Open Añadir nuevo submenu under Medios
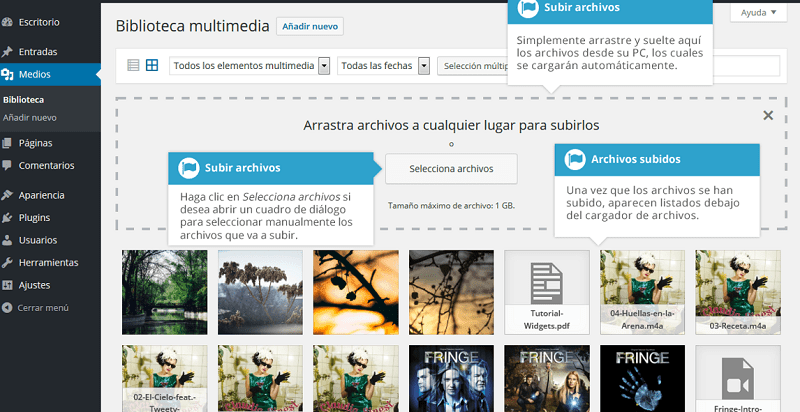800x412 pixels. pyautogui.click(x=30, y=118)
